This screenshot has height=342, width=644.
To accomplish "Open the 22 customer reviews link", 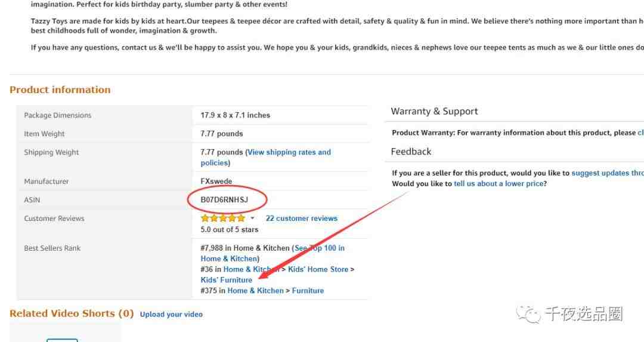I will click(x=302, y=218).
